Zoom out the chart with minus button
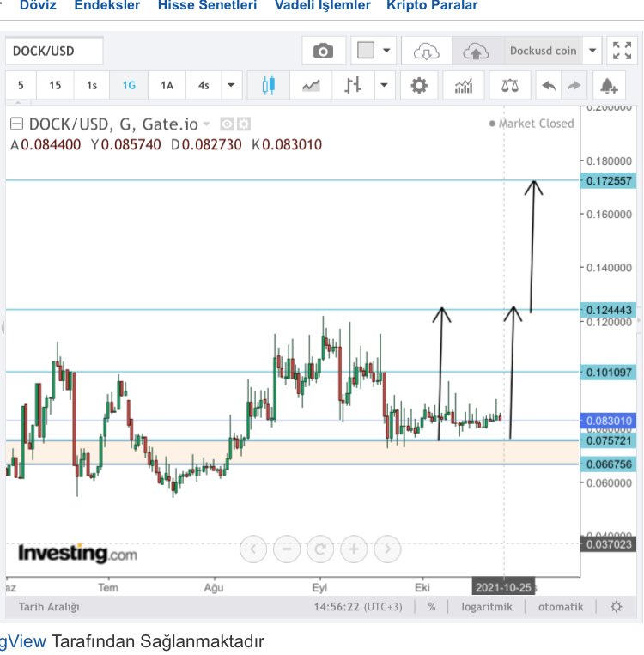Screen dimensions: 644x655 pyautogui.click(x=287, y=549)
